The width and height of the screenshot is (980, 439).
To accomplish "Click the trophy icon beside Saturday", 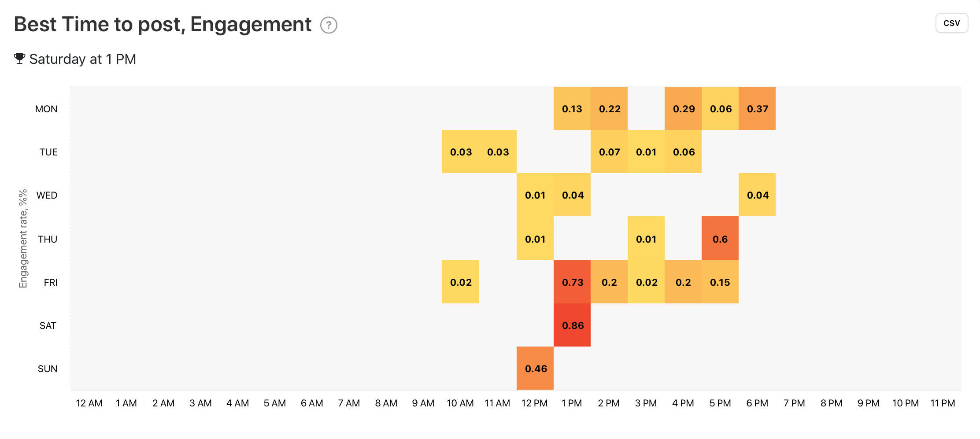I will (x=19, y=59).
